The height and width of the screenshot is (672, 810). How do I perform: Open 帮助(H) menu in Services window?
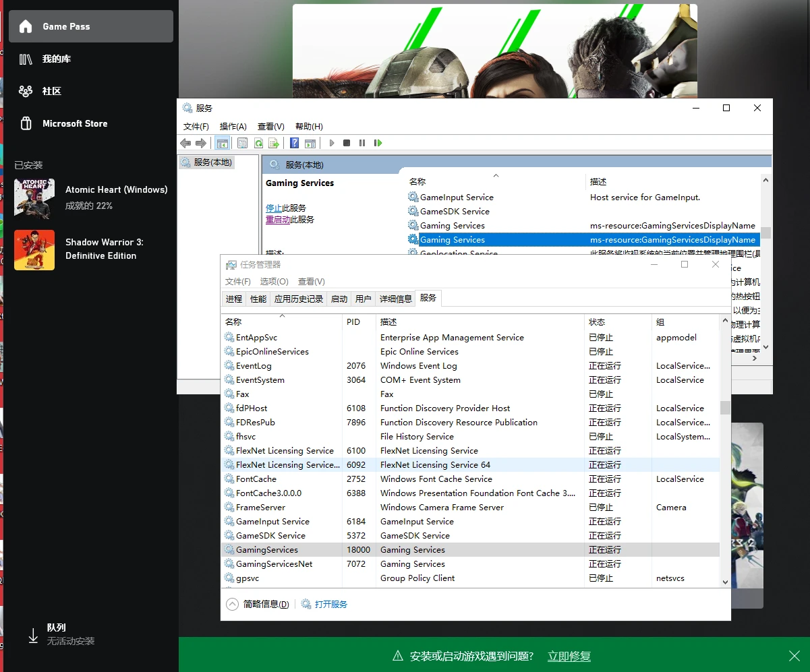click(x=309, y=126)
